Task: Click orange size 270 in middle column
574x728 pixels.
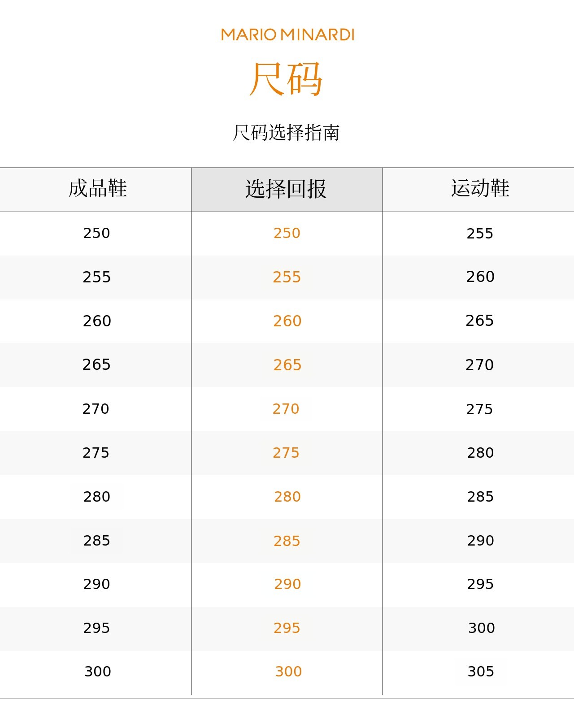Action: click(x=286, y=409)
